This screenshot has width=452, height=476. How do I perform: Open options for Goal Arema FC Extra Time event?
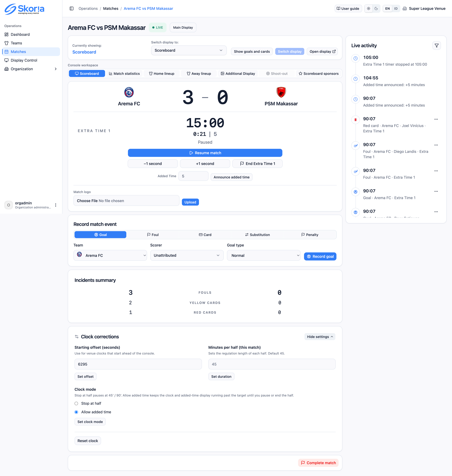[436, 191]
